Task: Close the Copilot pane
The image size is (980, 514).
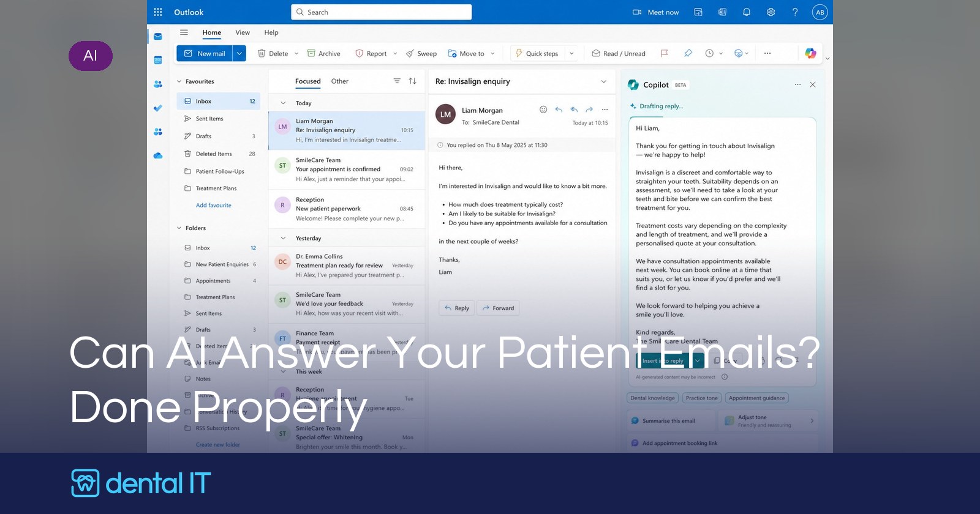Action: pyautogui.click(x=813, y=85)
